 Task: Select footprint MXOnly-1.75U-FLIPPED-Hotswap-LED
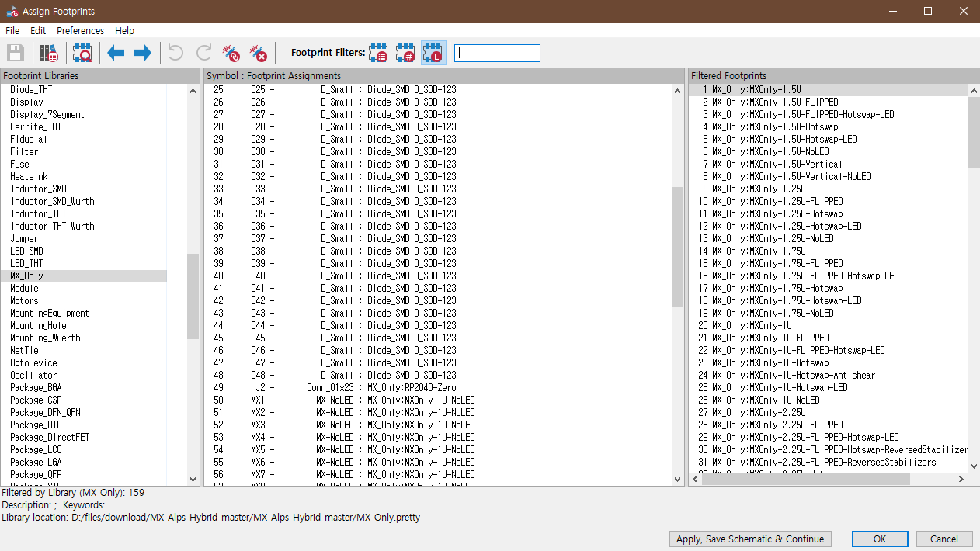tap(828, 276)
